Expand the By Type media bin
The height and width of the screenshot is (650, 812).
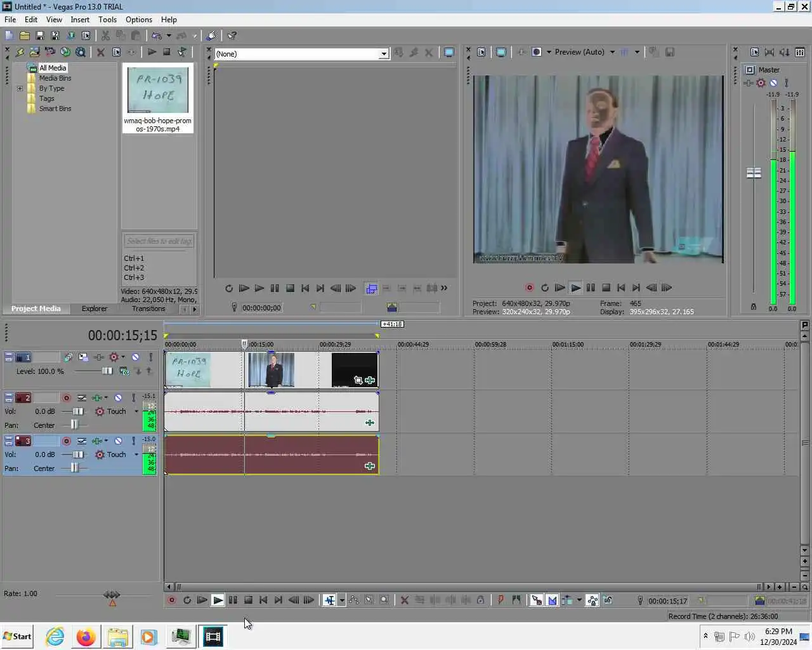(x=20, y=88)
